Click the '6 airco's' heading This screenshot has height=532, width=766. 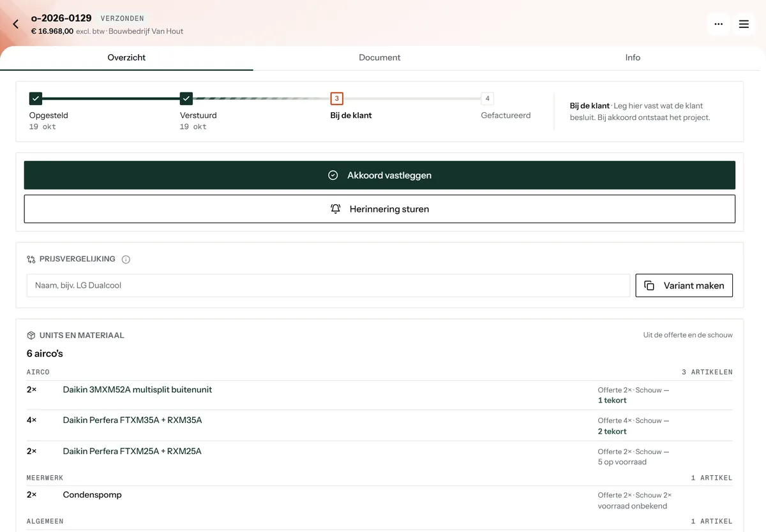click(45, 354)
